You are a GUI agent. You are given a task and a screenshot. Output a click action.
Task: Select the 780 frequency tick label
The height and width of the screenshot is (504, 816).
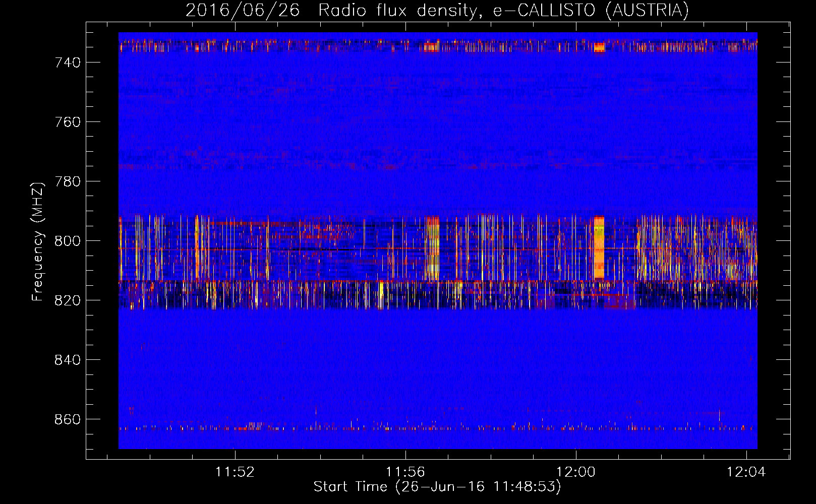click(68, 181)
